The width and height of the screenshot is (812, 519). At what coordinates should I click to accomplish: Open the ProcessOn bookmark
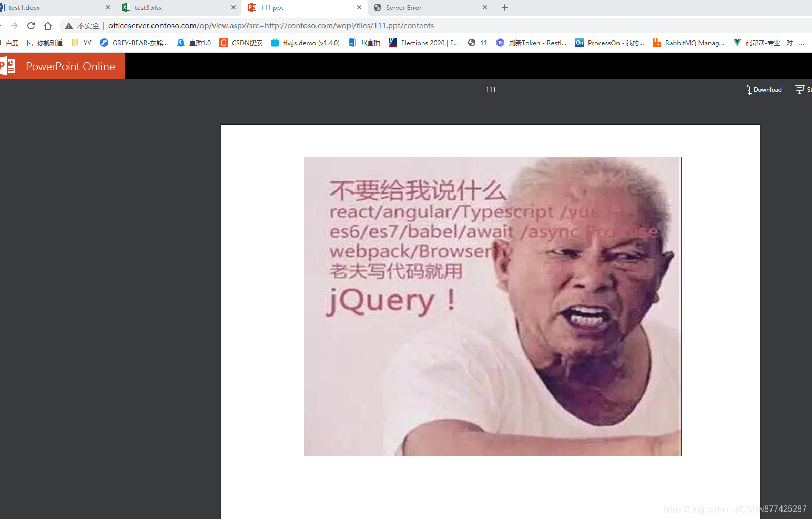(x=610, y=43)
